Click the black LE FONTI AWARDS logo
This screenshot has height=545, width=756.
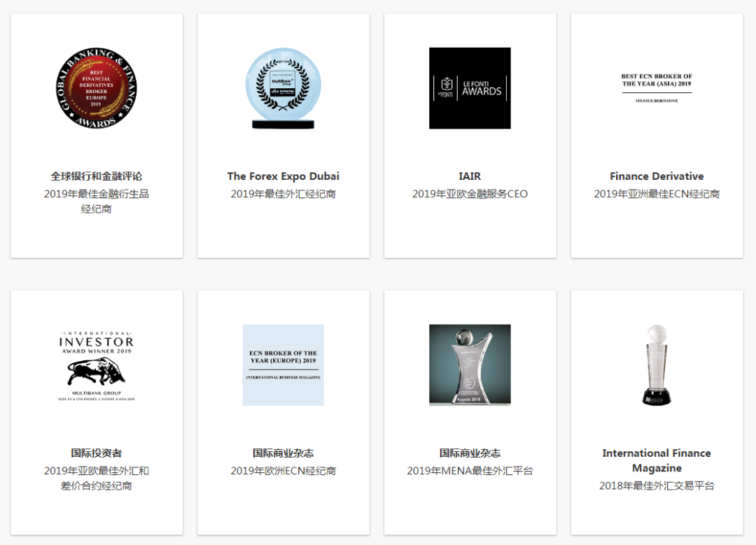470,87
